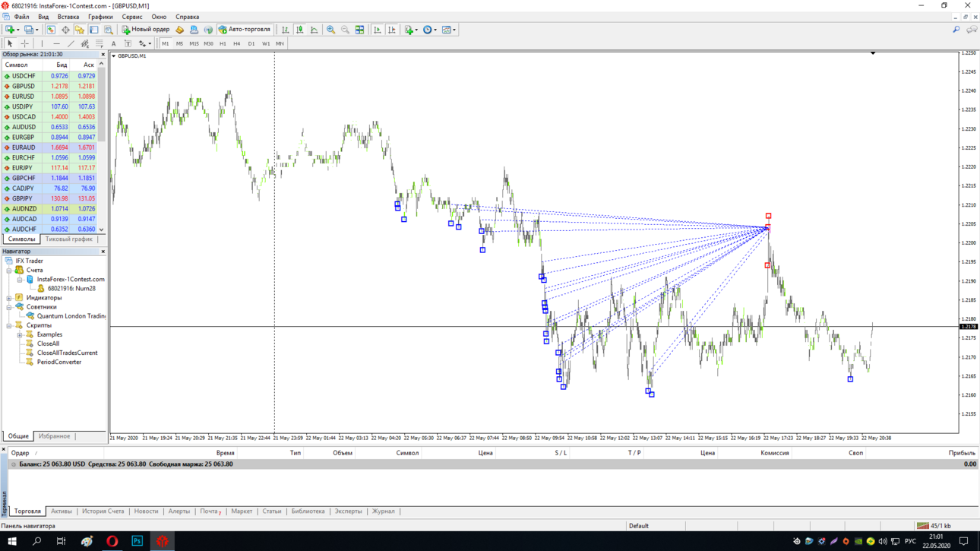Switch to M30 timeframe
This screenshot has width=980, height=551.
point(208,43)
